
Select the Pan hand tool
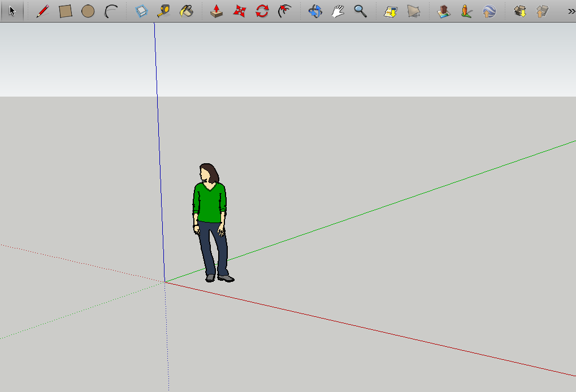[x=337, y=11]
